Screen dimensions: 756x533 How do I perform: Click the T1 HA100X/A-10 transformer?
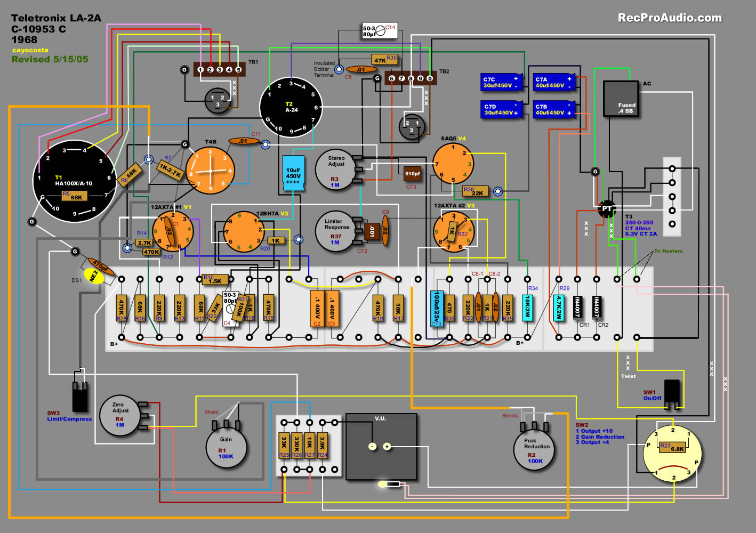coord(75,182)
